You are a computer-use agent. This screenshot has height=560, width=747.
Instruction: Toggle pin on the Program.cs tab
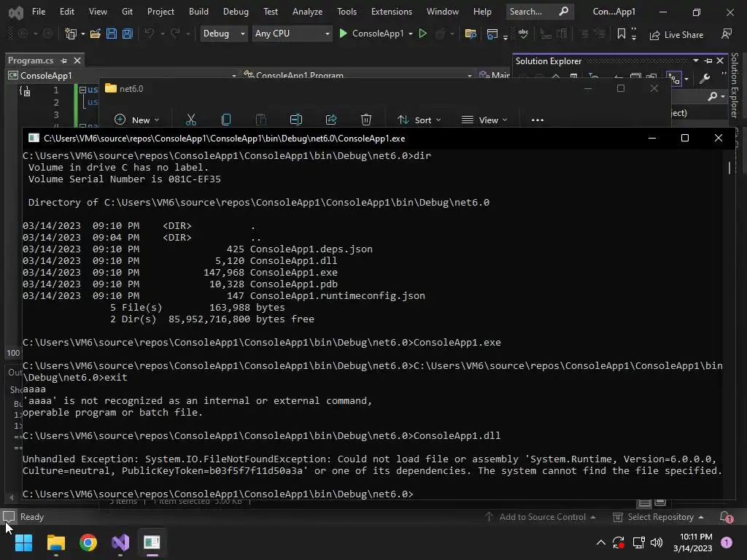(64, 61)
